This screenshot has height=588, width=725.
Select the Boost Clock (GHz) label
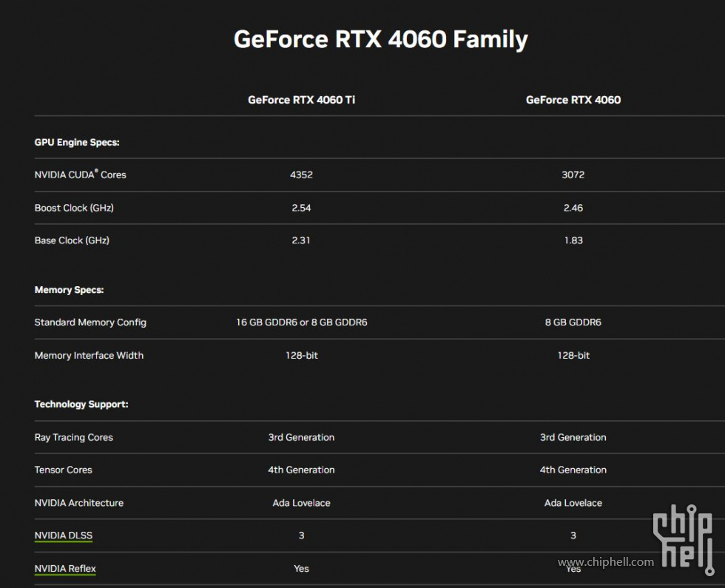coord(74,208)
